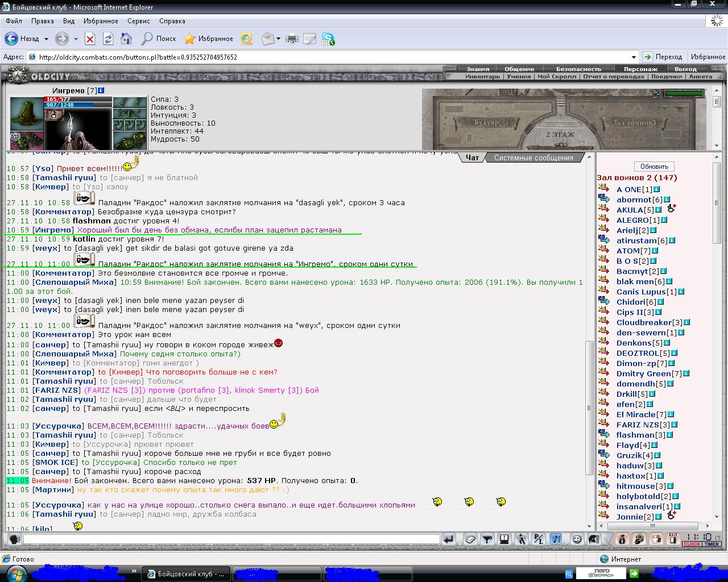
Task: Click the Выход game menu button
Action: tap(685, 69)
